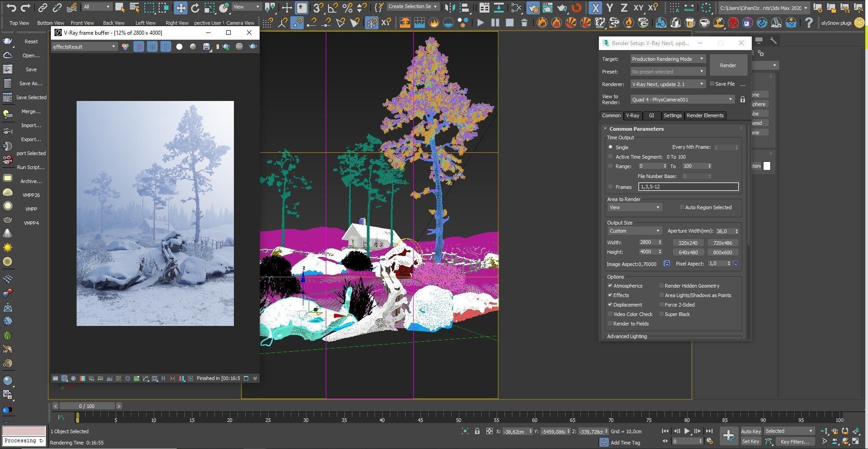Click the beer mug preset icon
868x449 pixels.
pos(690,23)
